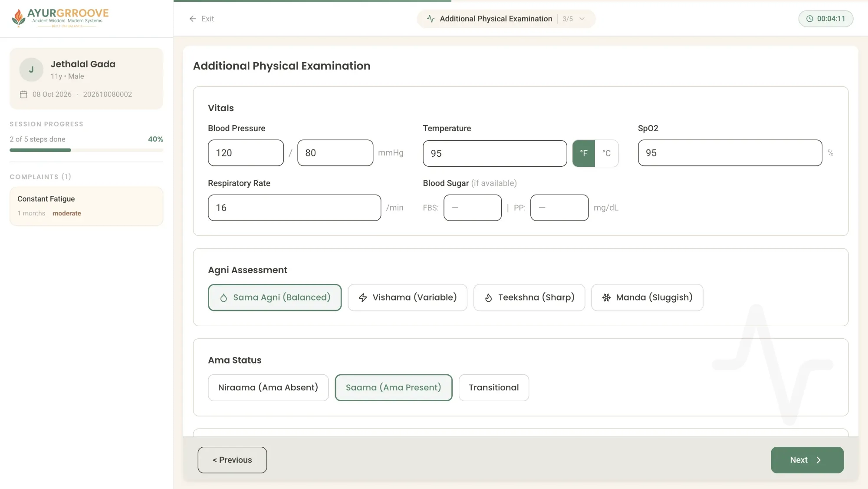Click the 'Ama Status' heading
The image size is (868, 489).
click(235, 360)
